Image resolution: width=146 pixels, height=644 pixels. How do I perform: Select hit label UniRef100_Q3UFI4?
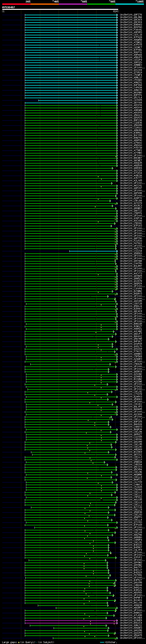point(131,218)
